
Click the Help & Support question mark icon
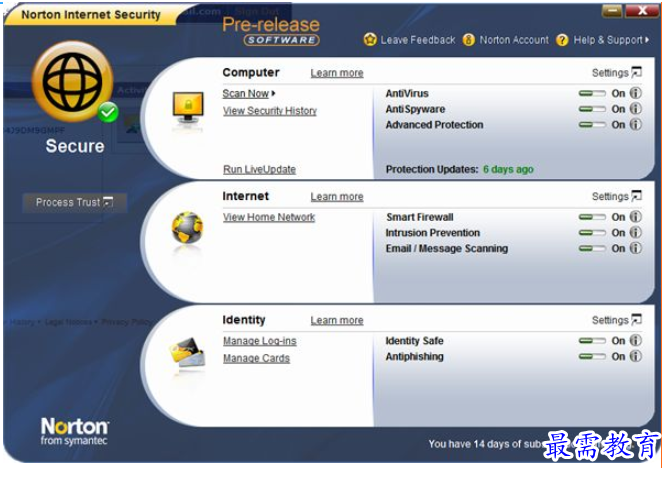click(562, 40)
